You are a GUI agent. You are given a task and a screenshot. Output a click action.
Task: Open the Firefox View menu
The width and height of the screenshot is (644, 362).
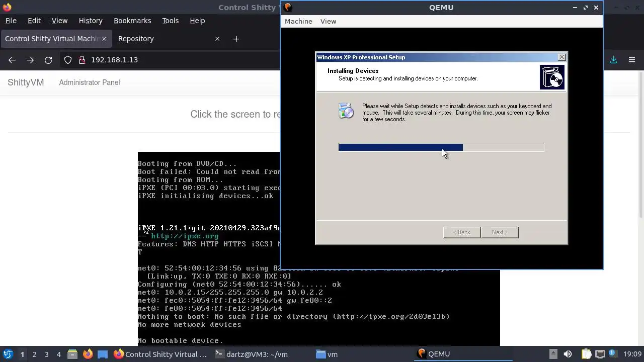point(59,21)
